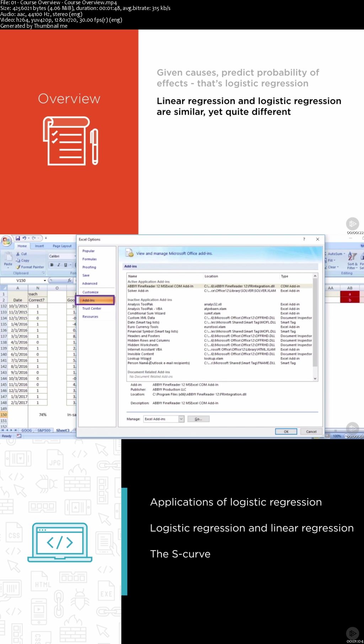Select Trust Center in Excel Options sidebar

[92, 309]
